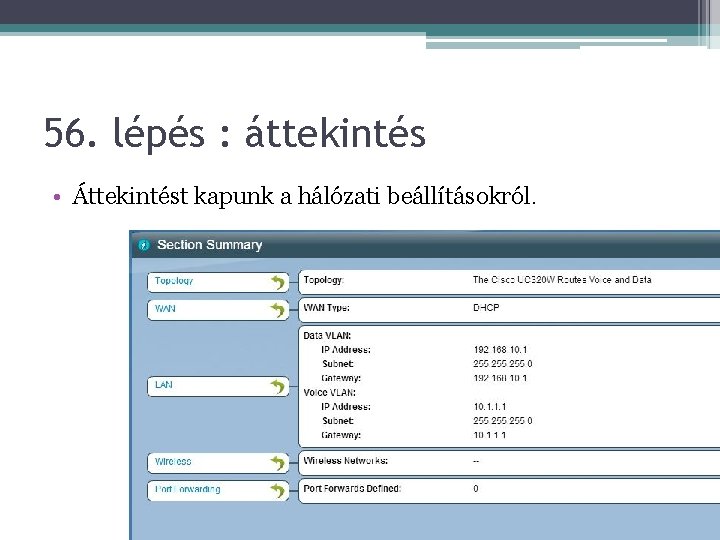The height and width of the screenshot is (540, 720).
Task: Click the Wireless section button
Action: (218, 462)
